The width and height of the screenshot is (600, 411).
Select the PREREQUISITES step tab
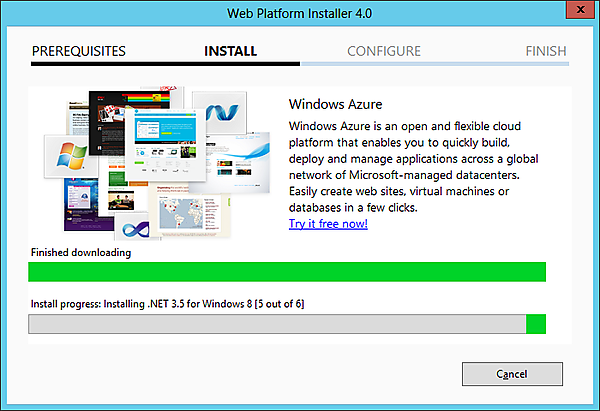[x=79, y=51]
